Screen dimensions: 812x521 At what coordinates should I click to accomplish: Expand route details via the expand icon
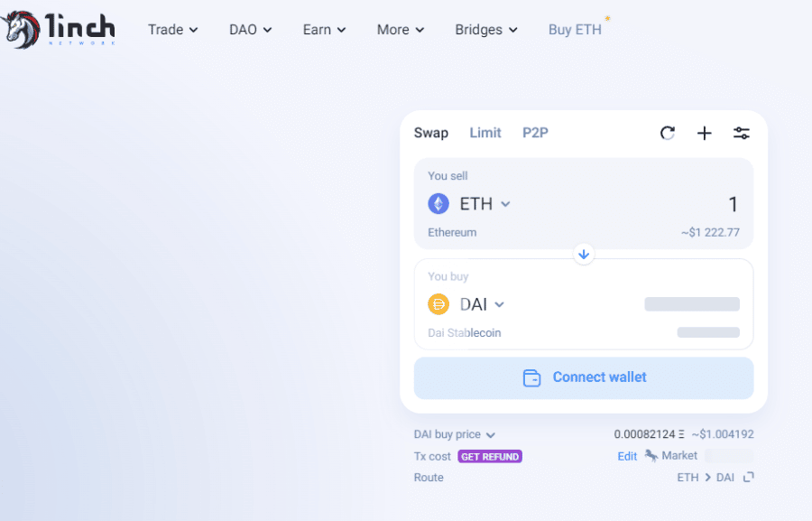pyautogui.click(x=748, y=477)
